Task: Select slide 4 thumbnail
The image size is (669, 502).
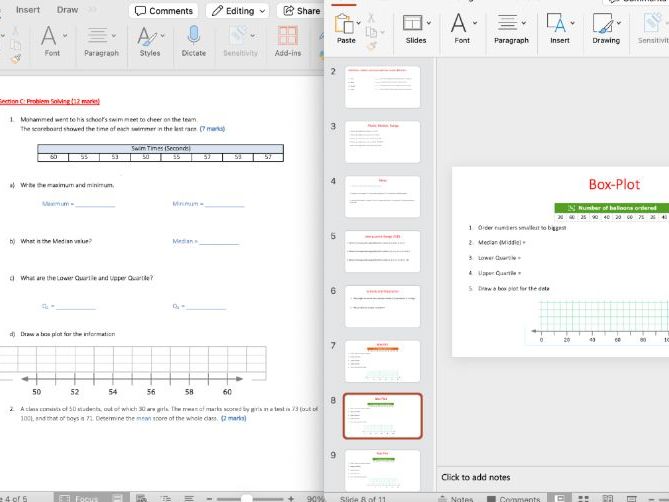Action: coord(382,197)
